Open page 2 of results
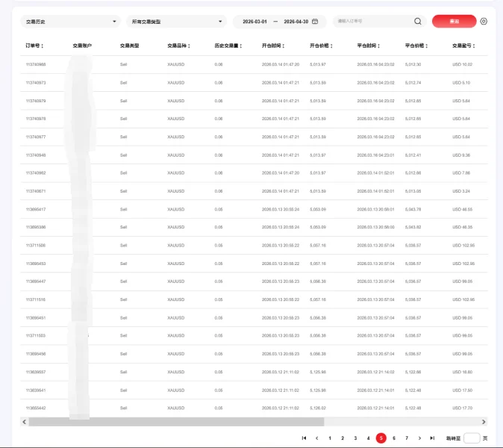Screen dimensions: 503x448 [343, 438]
